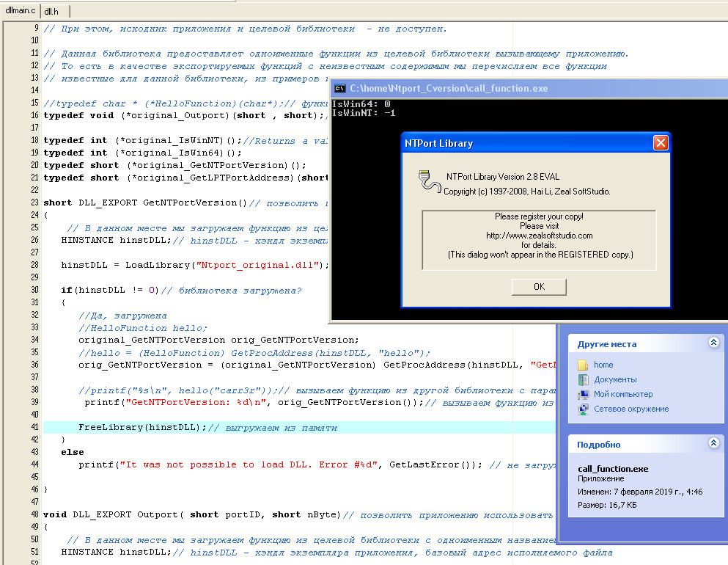Open the home link in sidebar
This screenshot has width=728, height=565.
coord(603,365)
